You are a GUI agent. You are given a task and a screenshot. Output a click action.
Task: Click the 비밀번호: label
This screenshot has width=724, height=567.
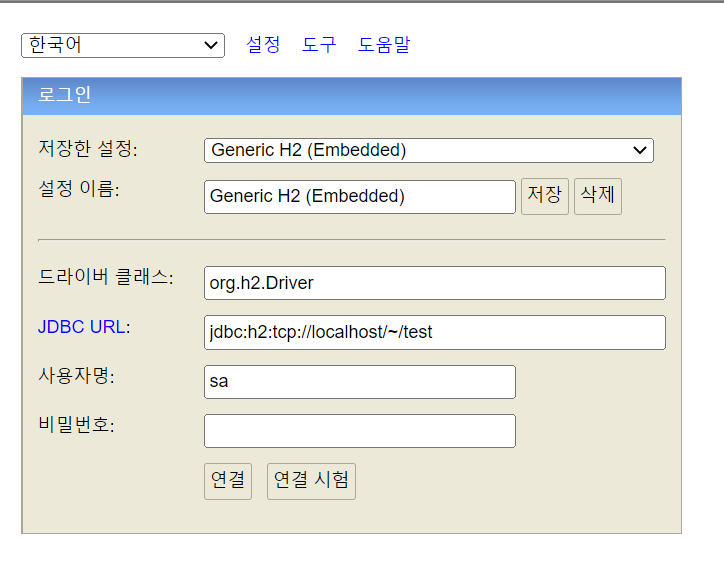(x=76, y=425)
